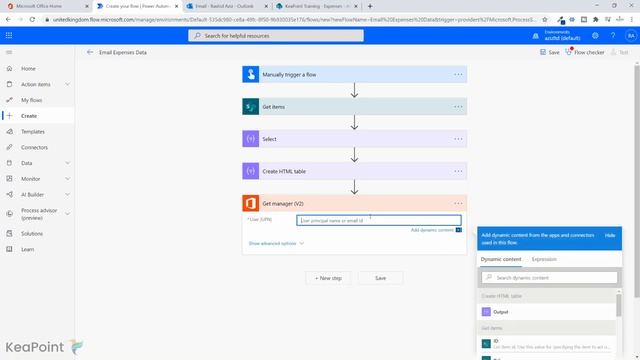
Task: Click the Select action icon
Action: (251, 139)
